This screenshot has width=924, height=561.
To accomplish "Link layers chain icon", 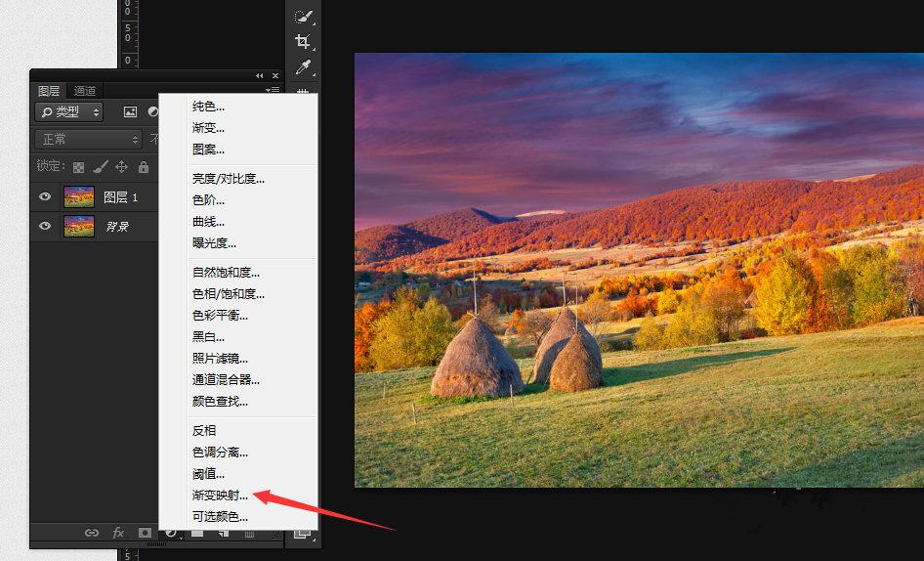I will (x=92, y=533).
